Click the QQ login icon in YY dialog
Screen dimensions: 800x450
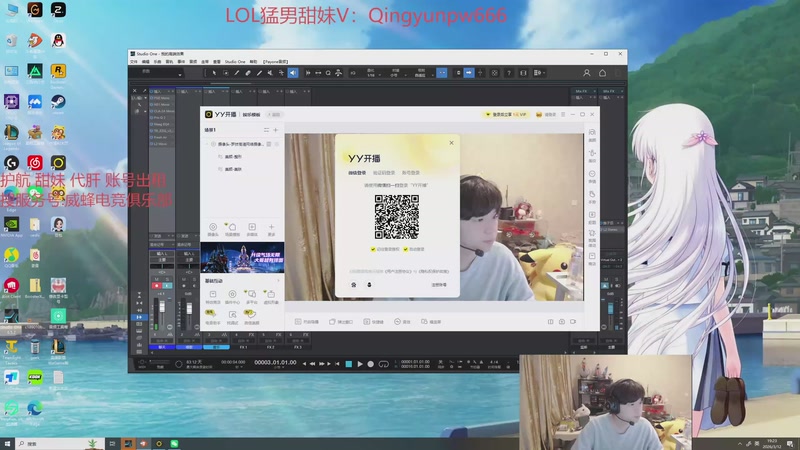point(369,285)
